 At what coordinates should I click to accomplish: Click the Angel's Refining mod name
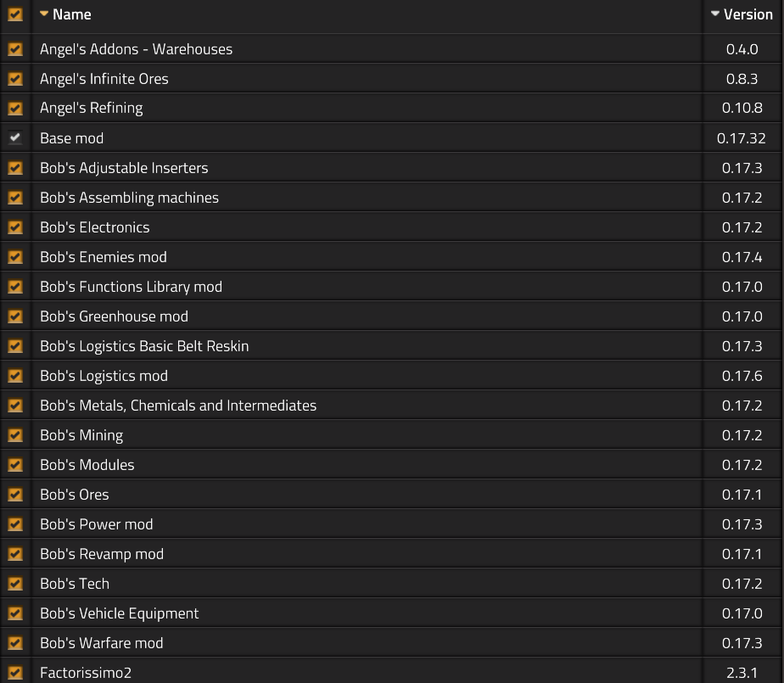click(92, 109)
